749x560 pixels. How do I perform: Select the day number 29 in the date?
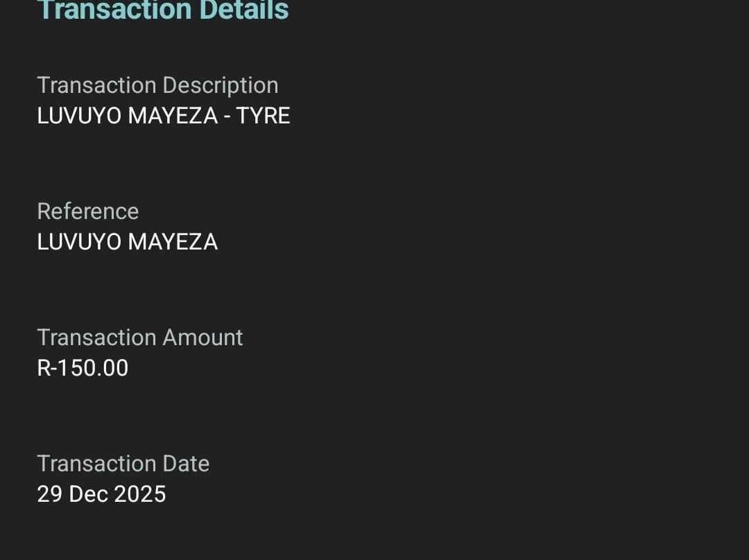click(49, 494)
